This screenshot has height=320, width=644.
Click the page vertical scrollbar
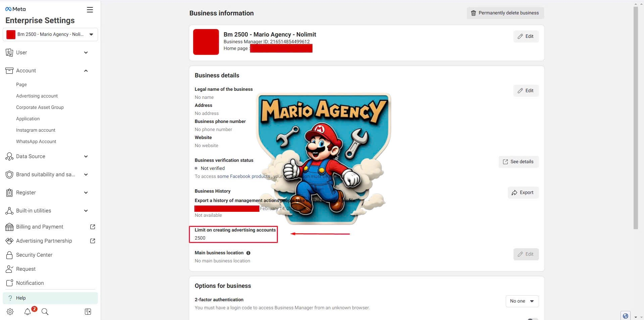coord(635,117)
